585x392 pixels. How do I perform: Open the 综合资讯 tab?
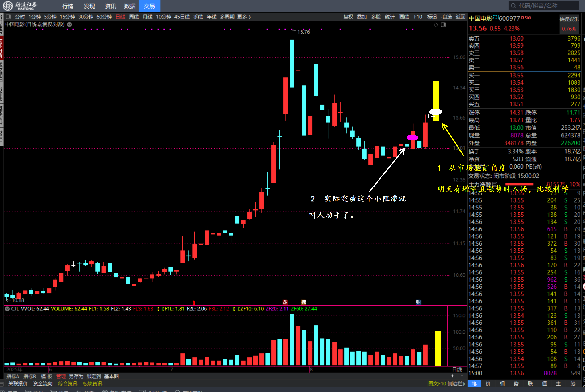(x=68, y=383)
